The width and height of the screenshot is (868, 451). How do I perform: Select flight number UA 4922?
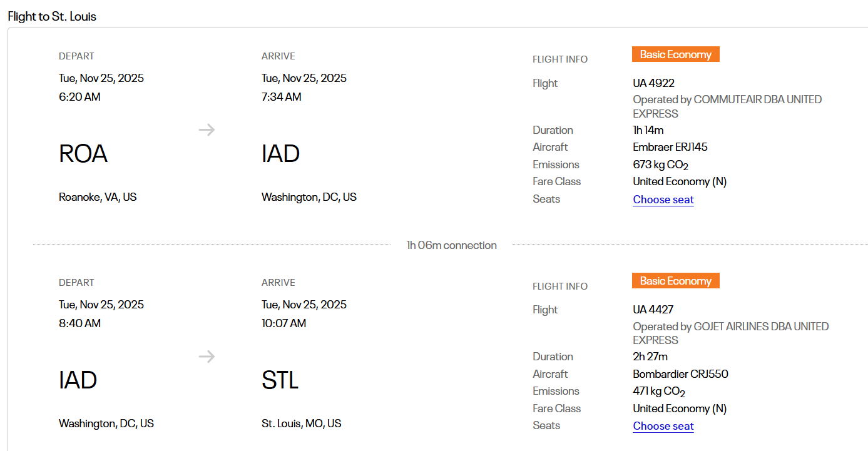tap(653, 83)
